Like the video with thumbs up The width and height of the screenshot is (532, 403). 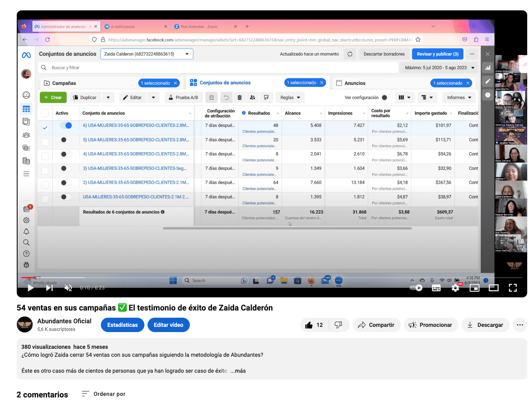coord(314,325)
